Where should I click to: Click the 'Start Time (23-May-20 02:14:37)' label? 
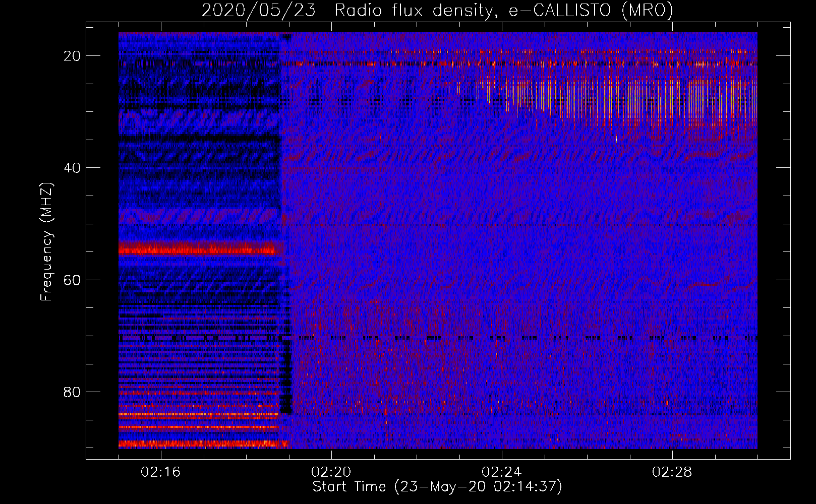[437, 487]
